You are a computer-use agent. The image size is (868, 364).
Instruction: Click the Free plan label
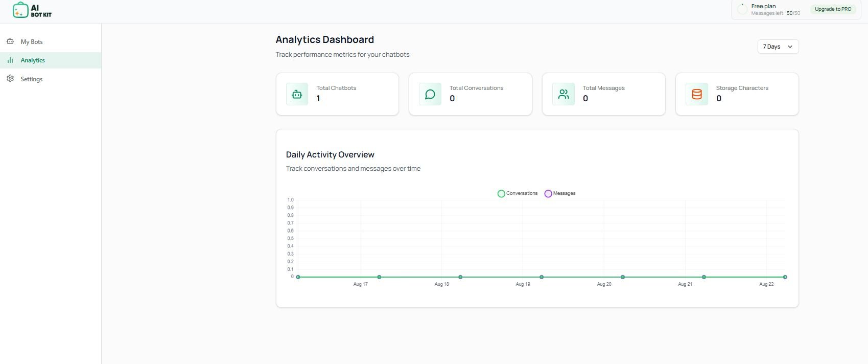pos(763,6)
